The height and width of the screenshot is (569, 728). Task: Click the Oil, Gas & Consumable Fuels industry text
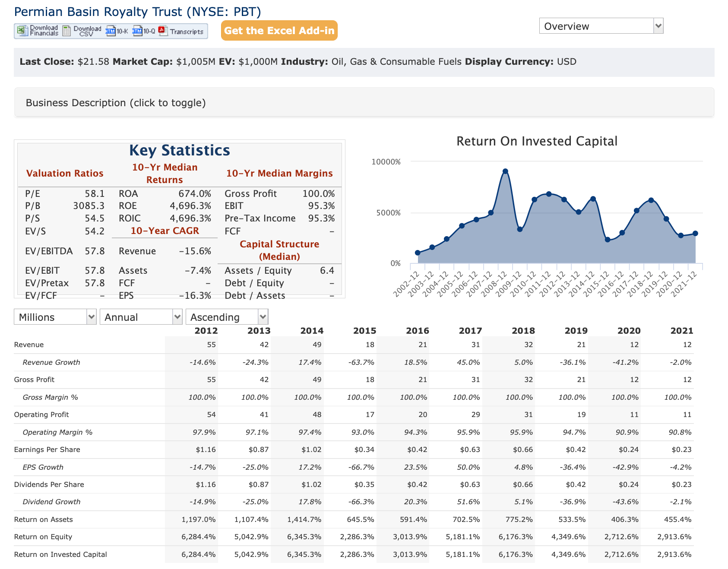[x=396, y=61]
